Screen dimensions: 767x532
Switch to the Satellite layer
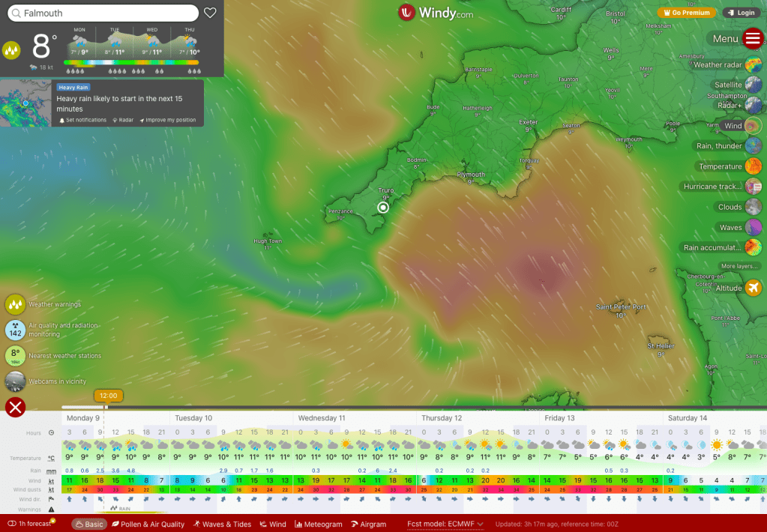point(753,85)
